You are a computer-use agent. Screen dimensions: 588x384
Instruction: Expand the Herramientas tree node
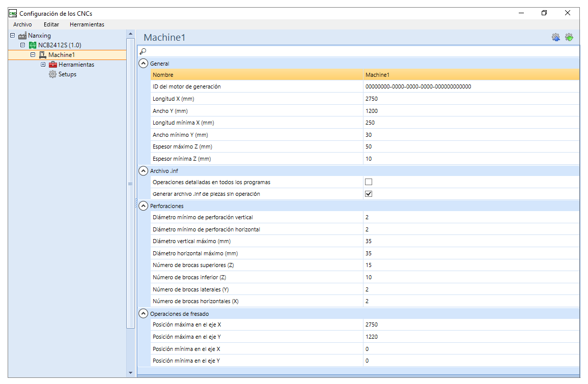tap(43, 65)
